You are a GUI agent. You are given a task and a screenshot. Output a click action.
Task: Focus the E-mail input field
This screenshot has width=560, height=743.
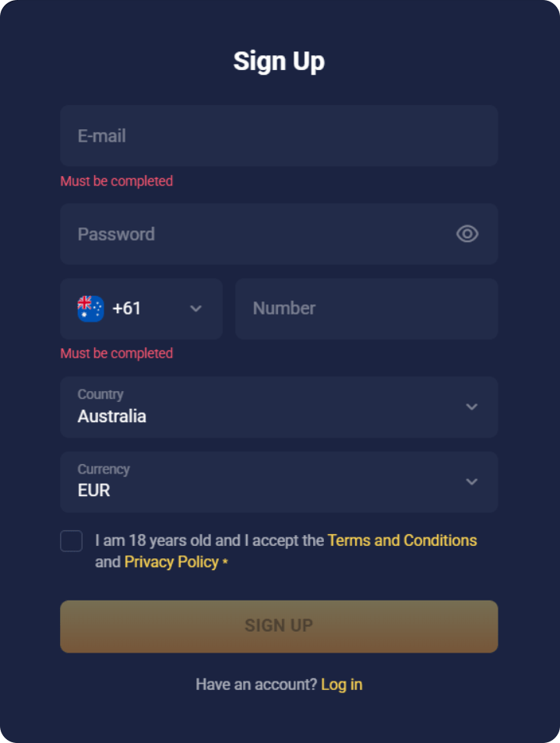tap(279, 136)
